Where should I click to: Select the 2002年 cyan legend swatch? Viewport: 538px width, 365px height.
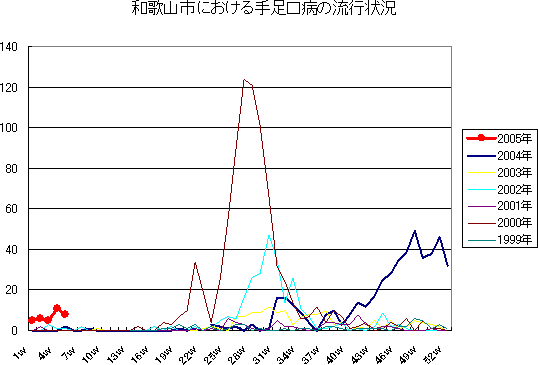tap(482, 189)
